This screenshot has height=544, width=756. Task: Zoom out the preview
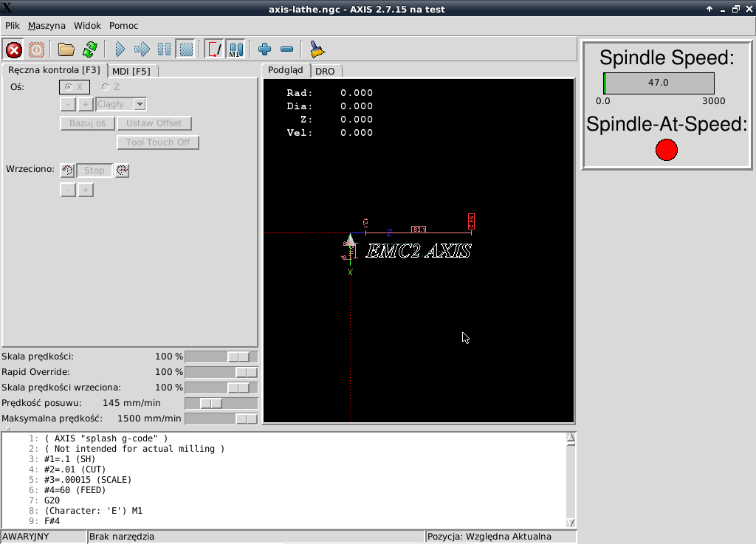point(287,49)
